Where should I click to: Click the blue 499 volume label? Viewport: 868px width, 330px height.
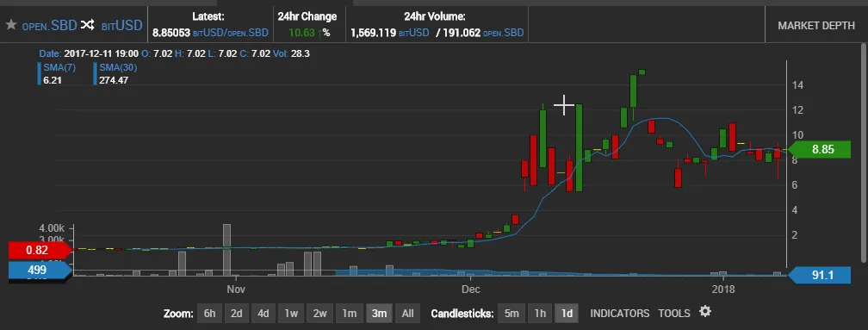click(40, 271)
